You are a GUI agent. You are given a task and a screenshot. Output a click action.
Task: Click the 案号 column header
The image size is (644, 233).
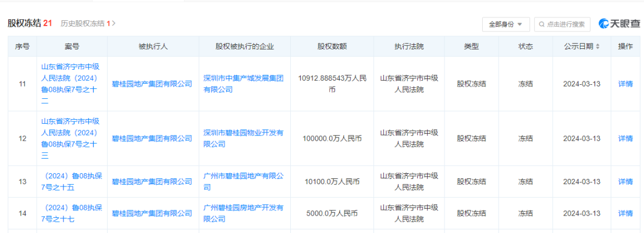[72, 46]
